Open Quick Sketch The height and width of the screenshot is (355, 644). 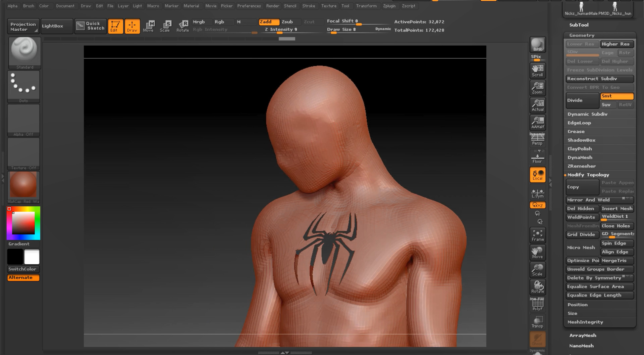point(91,26)
